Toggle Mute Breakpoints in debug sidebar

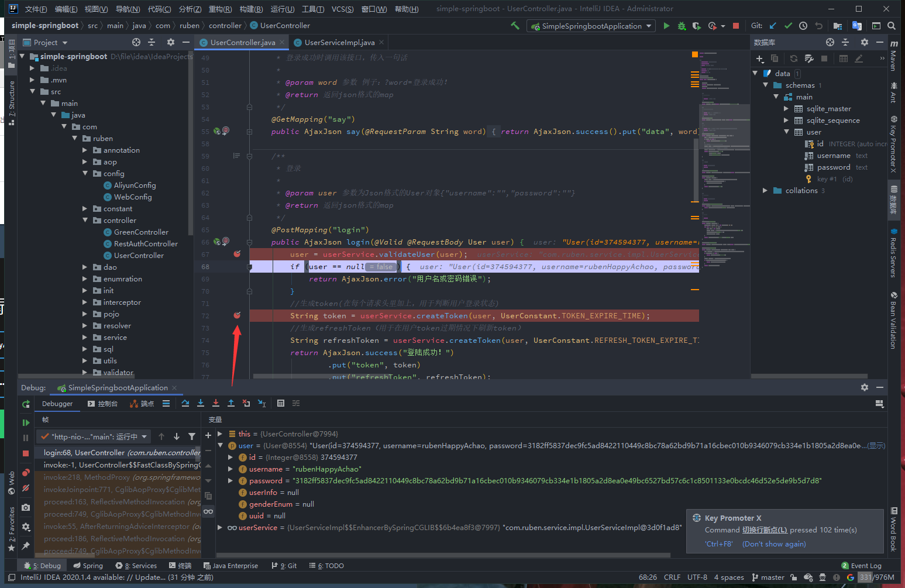click(26, 488)
